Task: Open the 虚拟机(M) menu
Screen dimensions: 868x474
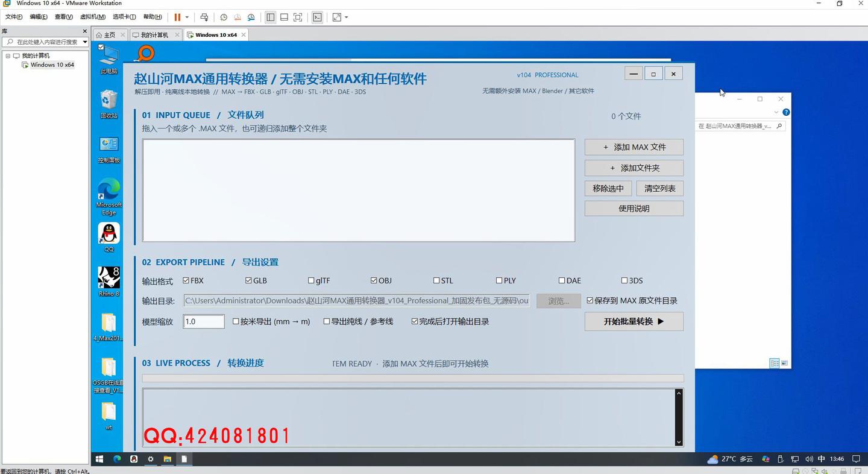Action: tap(93, 17)
